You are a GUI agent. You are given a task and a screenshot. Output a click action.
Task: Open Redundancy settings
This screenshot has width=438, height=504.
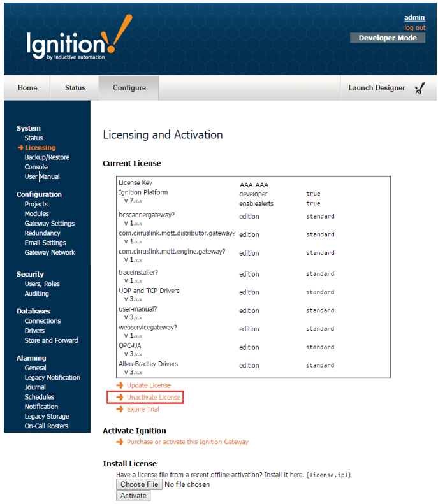(43, 233)
